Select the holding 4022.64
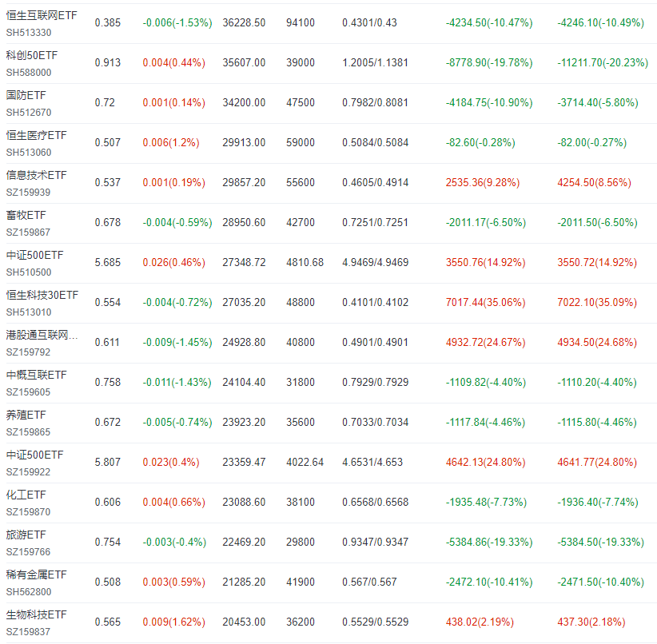 pos(305,462)
